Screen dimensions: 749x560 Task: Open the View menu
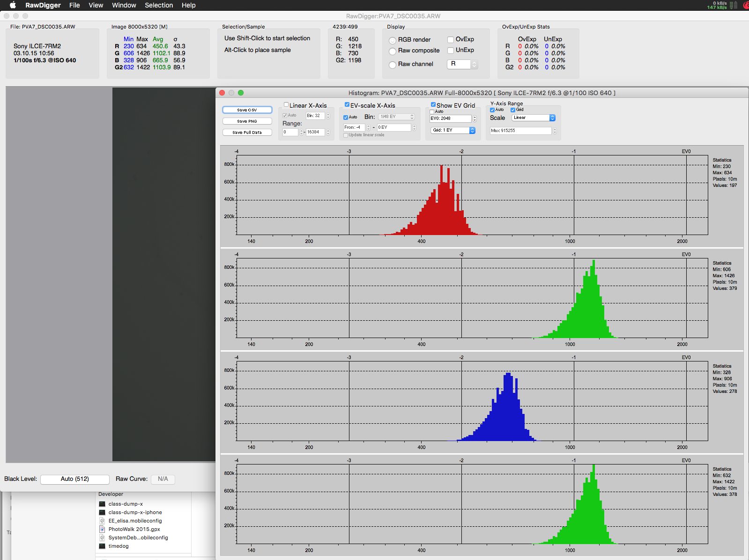click(x=96, y=5)
